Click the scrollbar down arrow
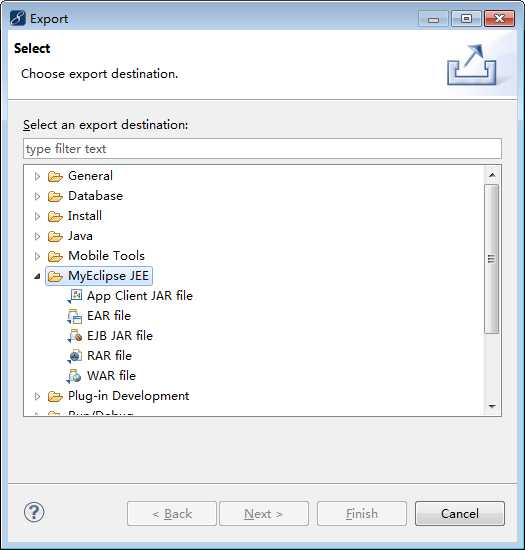Image resolution: width=525 pixels, height=550 pixels. 492,406
